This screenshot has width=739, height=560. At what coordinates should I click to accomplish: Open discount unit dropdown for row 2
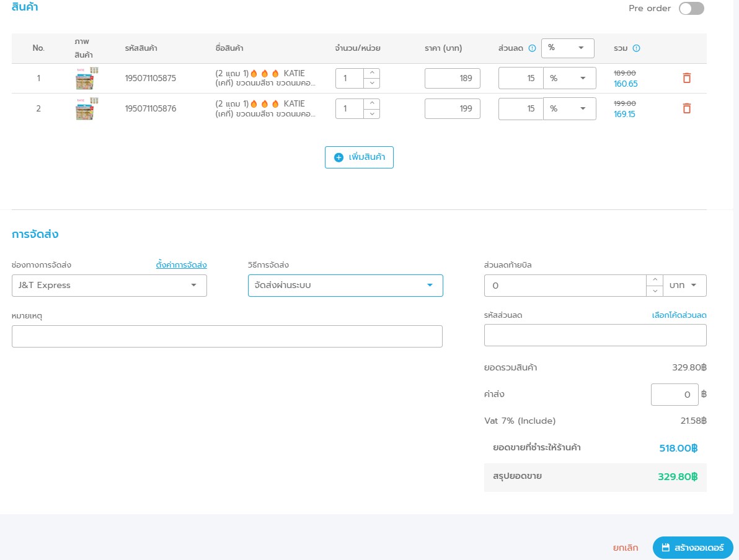pyautogui.click(x=569, y=108)
